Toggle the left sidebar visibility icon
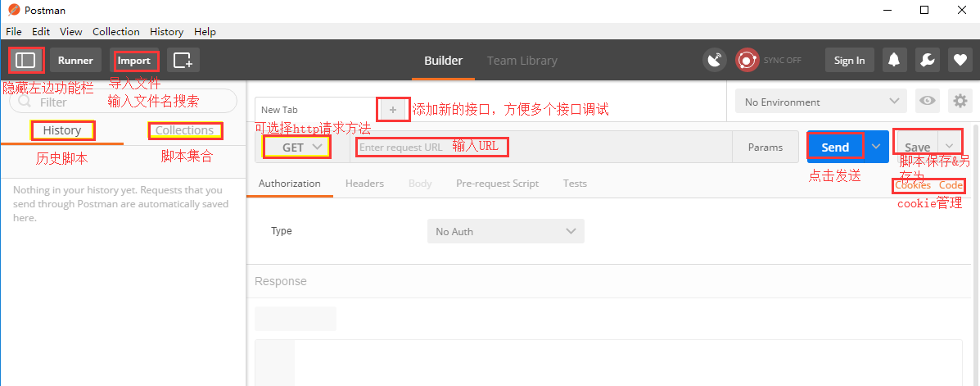 [x=25, y=60]
